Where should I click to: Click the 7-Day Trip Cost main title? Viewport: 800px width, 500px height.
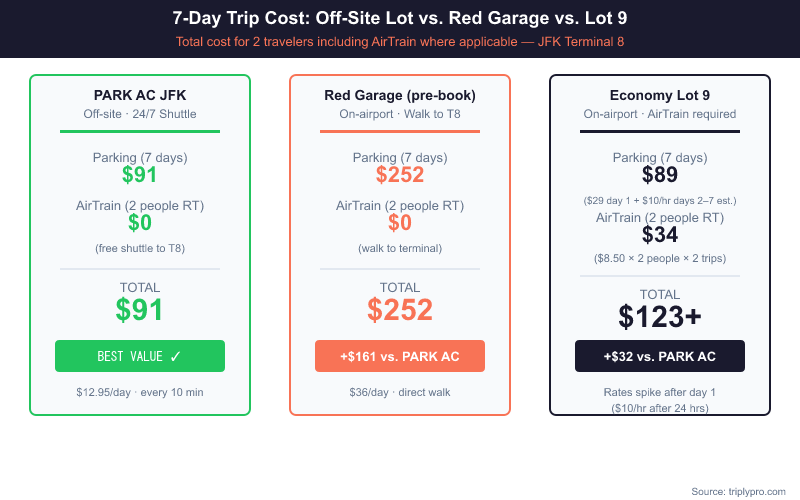pyautogui.click(x=400, y=18)
